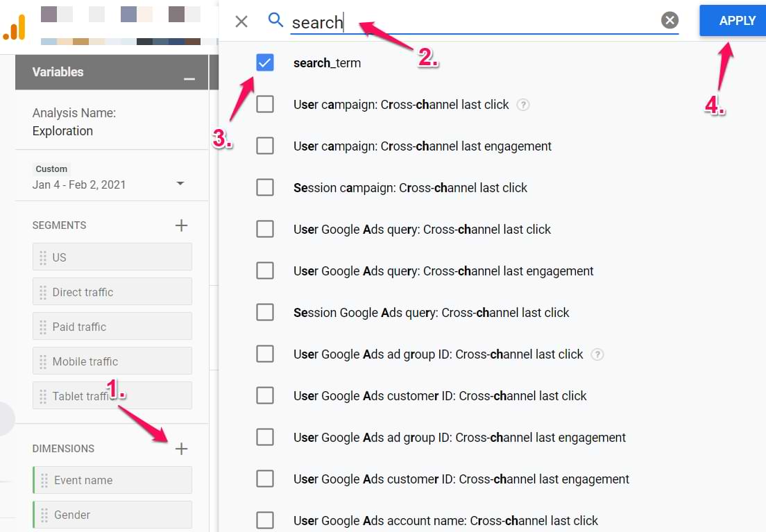The width and height of the screenshot is (766, 532).
Task: Check User Google Ads ad group ID last click
Action: [265, 354]
